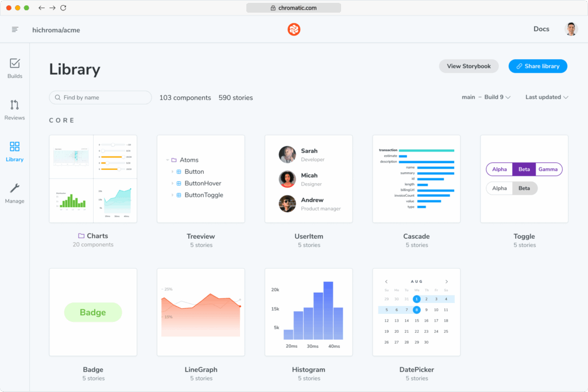Screen dimensions: 588x392
Task: Click the chromatic.com address bar
Action: (293, 8)
